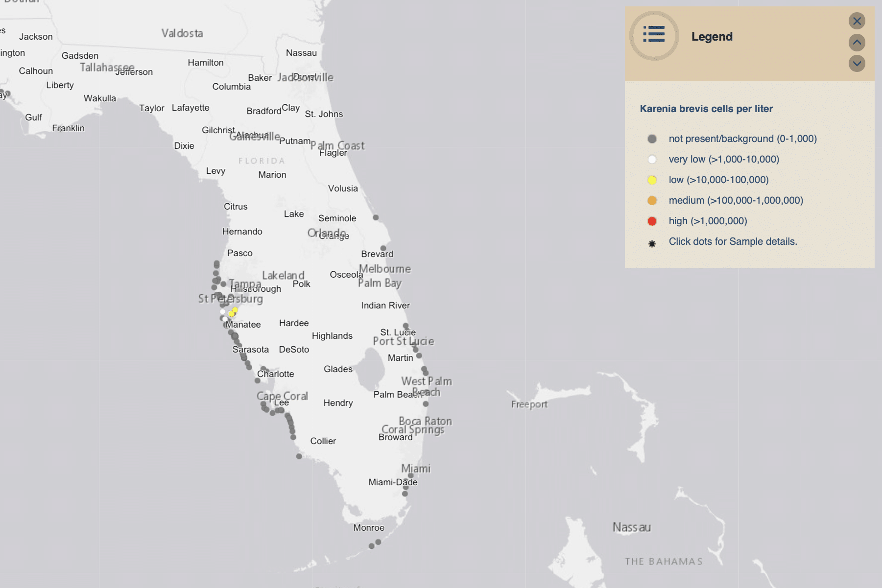Click the coastal sample dot near Brevard

(383, 248)
